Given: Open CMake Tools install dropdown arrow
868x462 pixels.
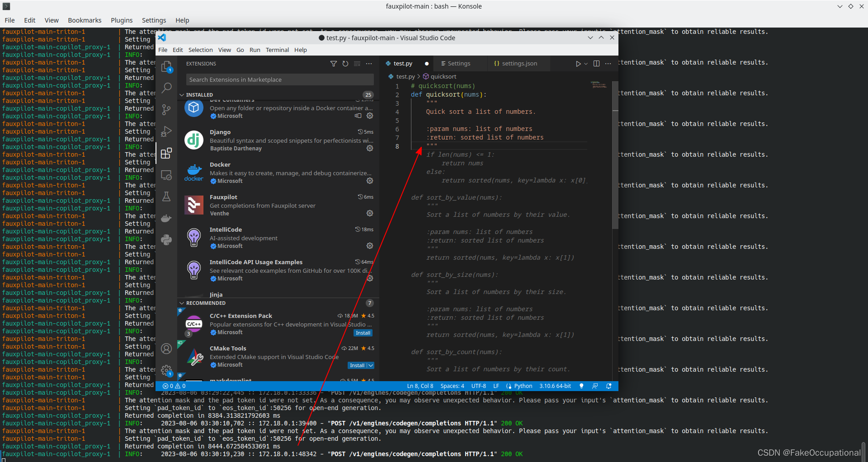Looking at the screenshot, I should coord(371,365).
